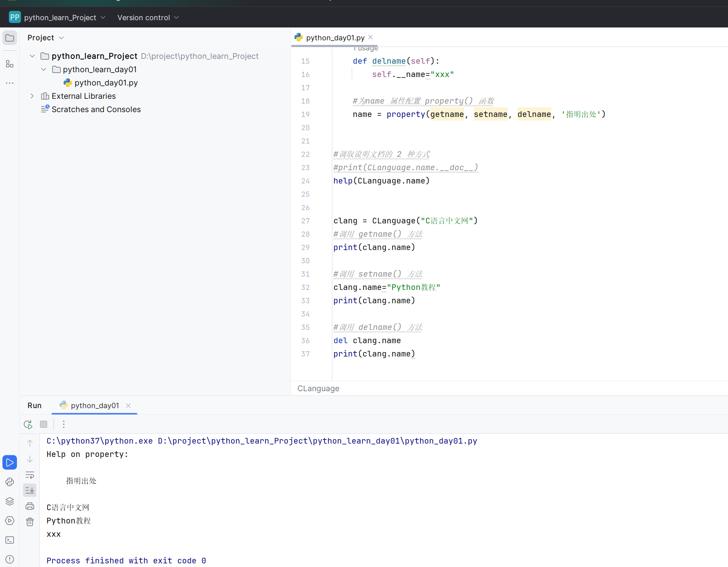
Task: Open the Version control dropdown
Action: pyautogui.click(x=148, y=17)
